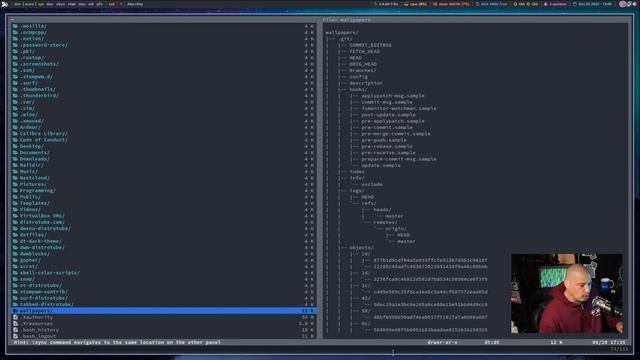The image size is (640, 360).
Task: Click objects/ in the preview tree
Action: pos(361,247)
